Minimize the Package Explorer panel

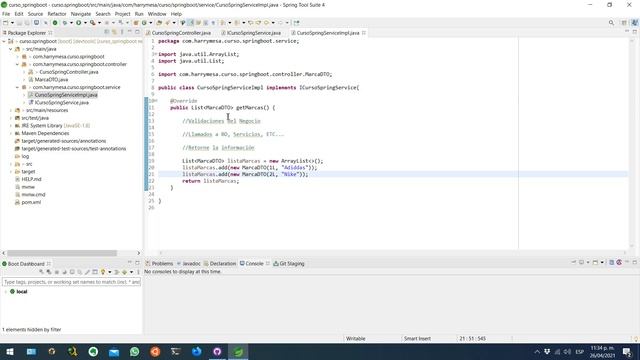129,32
